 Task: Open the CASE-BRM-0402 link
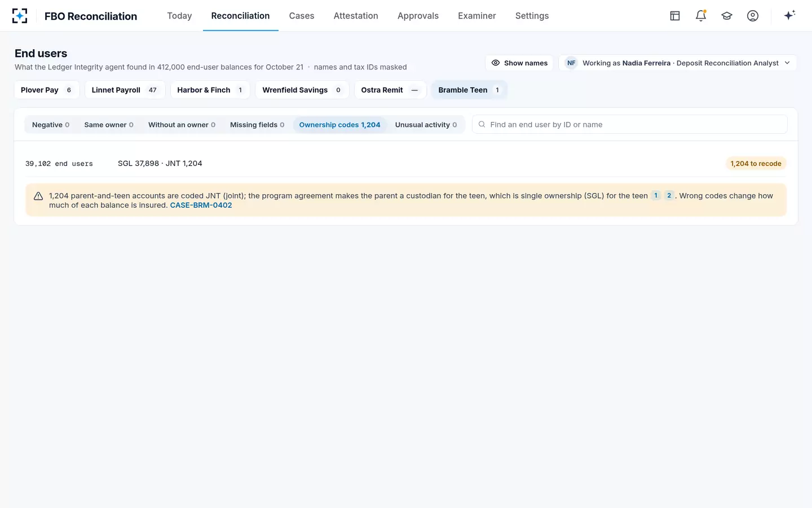[201, 205]
